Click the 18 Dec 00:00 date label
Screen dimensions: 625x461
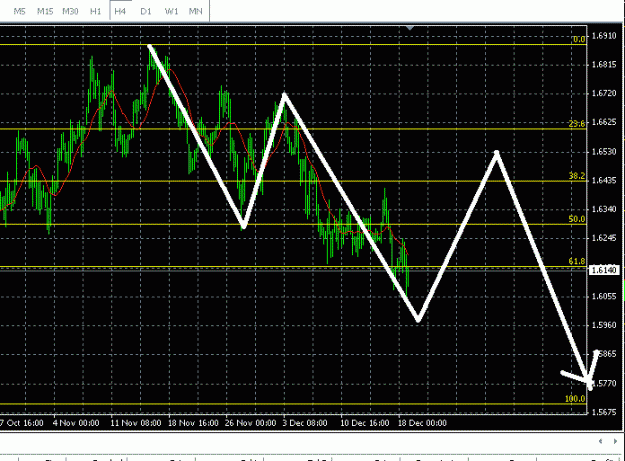point(423,423)
